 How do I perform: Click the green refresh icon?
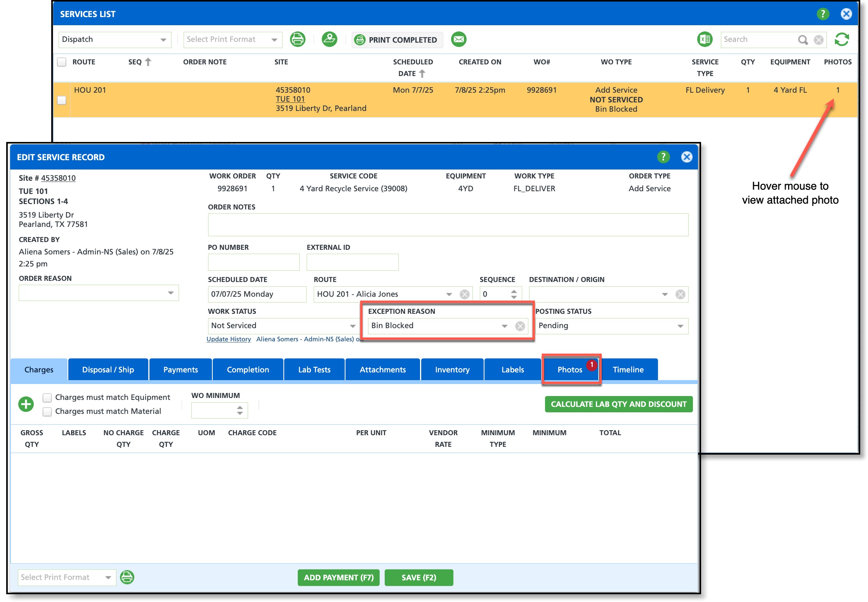point(842,40)
